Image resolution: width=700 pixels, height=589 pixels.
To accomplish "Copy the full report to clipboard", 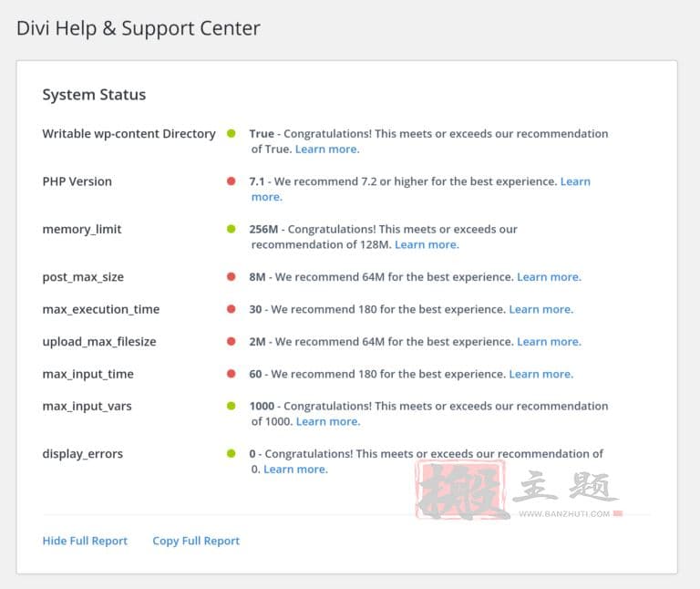I will (x=196, y=541).
